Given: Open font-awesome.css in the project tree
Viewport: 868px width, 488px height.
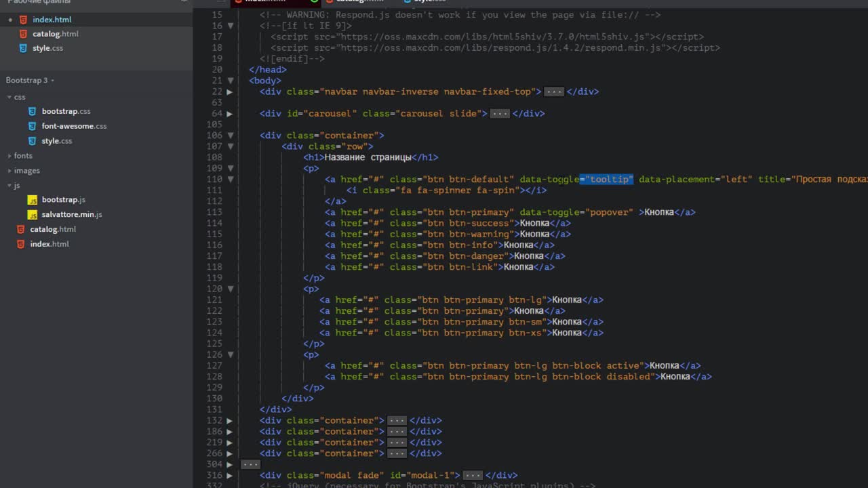Looking at the screenshot, I should coord(74,126).
